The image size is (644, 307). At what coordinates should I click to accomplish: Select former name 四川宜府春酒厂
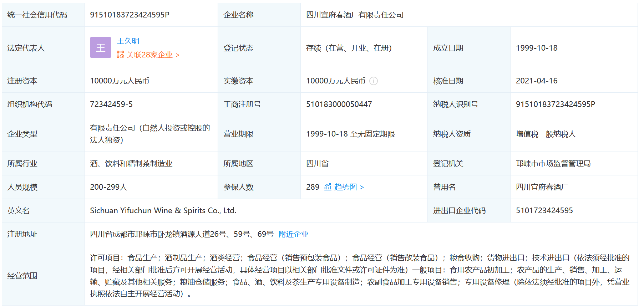tap(542, 187)
